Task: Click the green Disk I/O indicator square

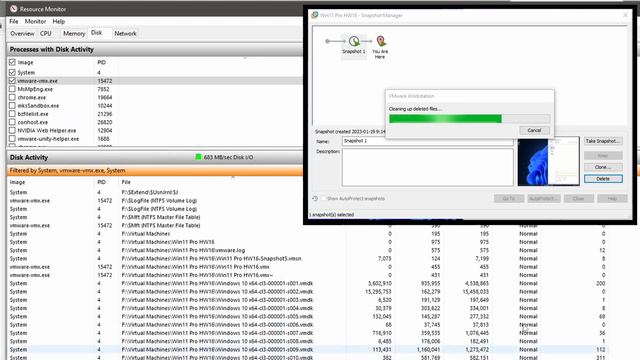Action: [198, 157]
